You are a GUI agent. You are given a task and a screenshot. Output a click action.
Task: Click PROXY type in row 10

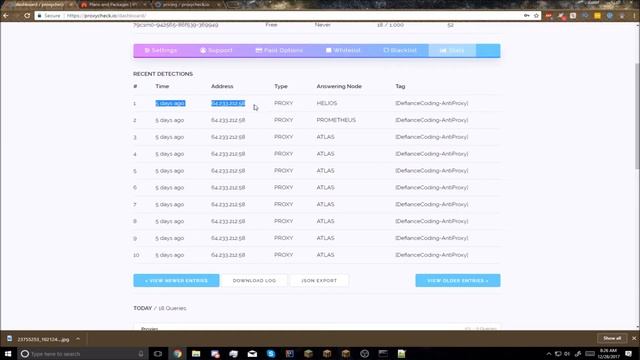point(284,255)
